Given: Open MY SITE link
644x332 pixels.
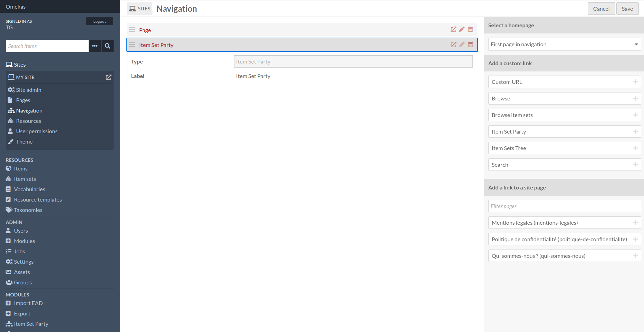Looking at the screenshot, I should (x=21, y=77).
